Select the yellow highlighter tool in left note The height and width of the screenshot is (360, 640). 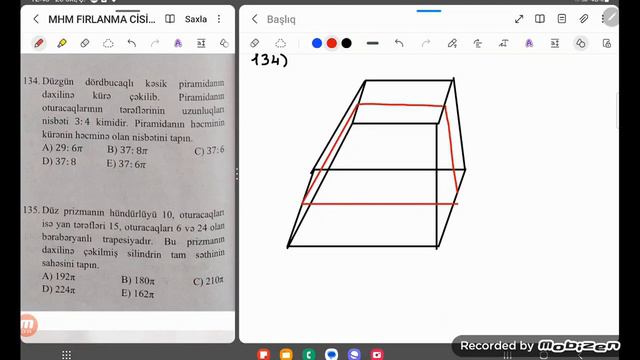(62, 43)
